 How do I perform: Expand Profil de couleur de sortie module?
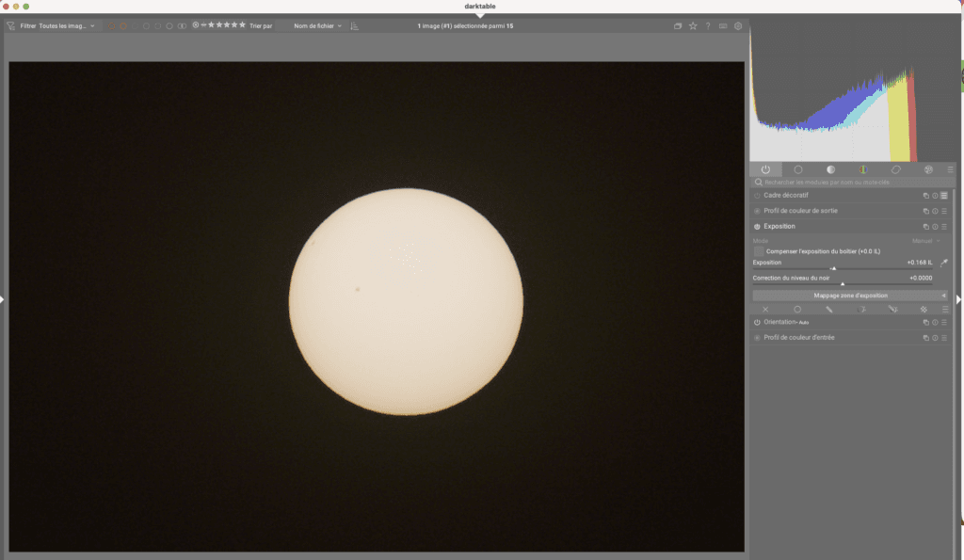(800, 211)
